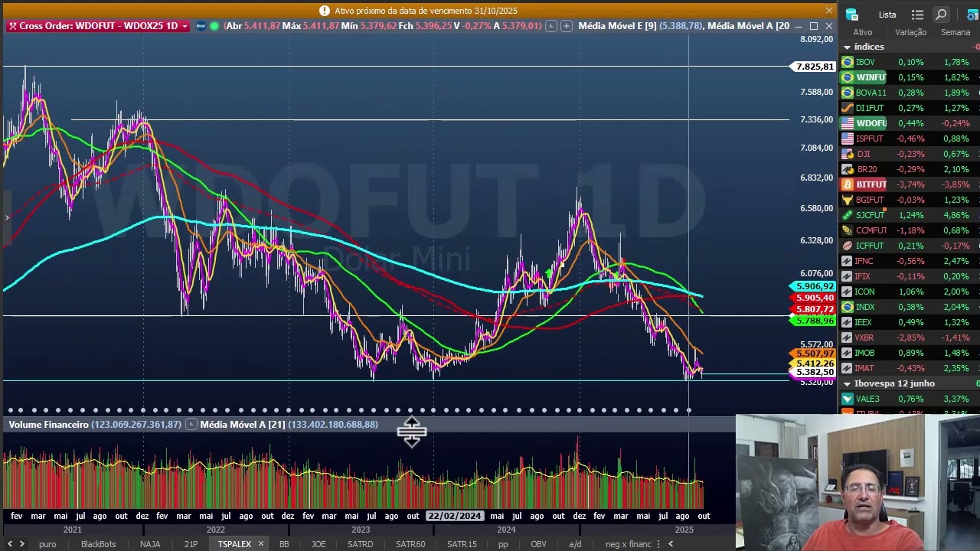Switch to the puro tab
980x551 pixels.
point(47,544)
